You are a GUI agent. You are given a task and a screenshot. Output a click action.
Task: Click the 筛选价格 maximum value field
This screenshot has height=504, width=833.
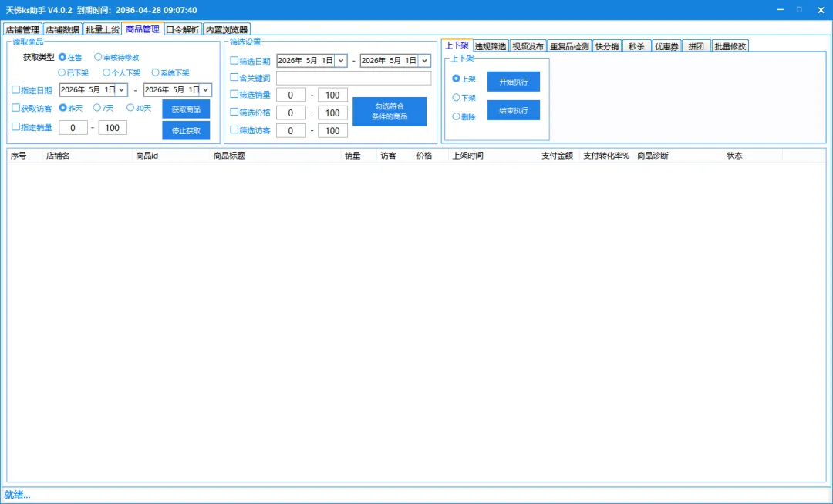332,113
